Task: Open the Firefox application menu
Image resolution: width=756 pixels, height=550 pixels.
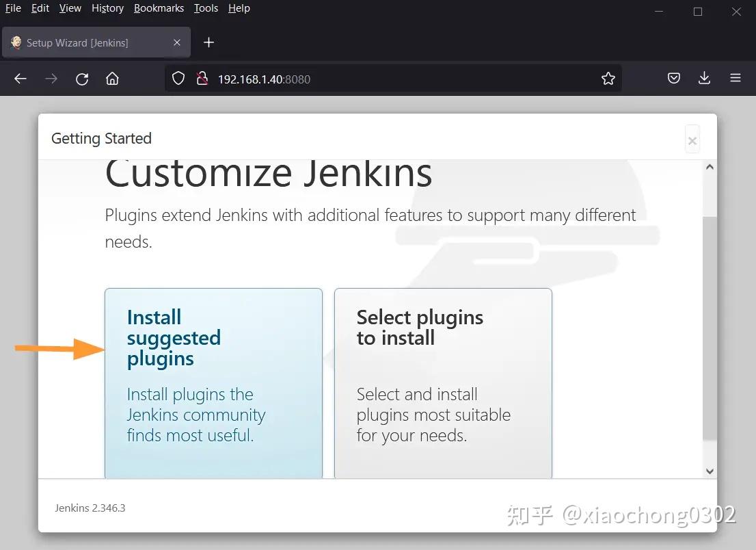Action: 735,78
